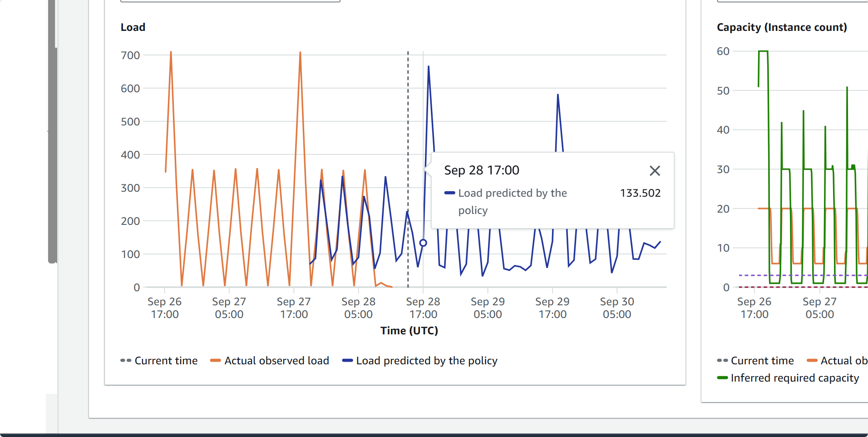Click the left vertical scrollbar thumb
Viewport: 868px width, 437px height.
(52, 136)
